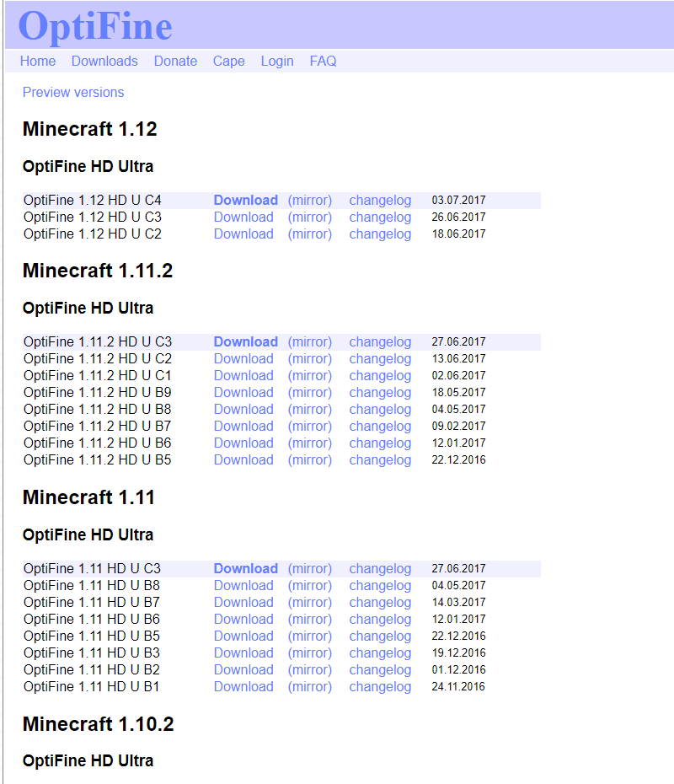The height and width of the screenshot is (784, 674).
Task: View changelog for OptiFine 1.12 HD U C4
Action: 380,201
